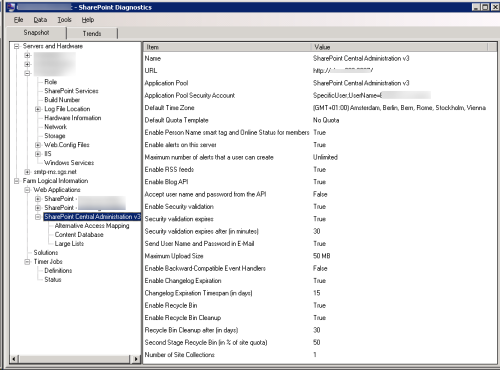Screen dimensions: 500x370
Task: Expand the Log File Location node
Action: pyautogui.click(x=38, y=109)
